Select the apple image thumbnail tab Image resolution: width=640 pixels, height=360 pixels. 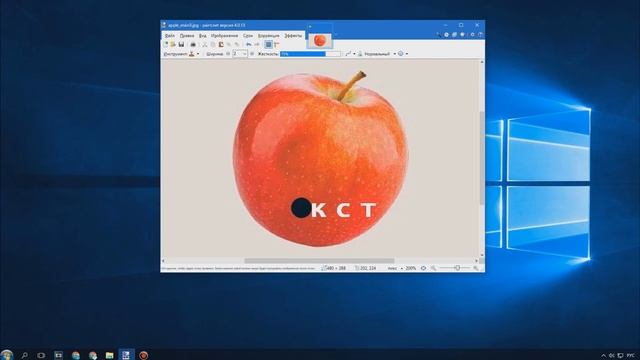pyautogui.click(x=320, y=41)
